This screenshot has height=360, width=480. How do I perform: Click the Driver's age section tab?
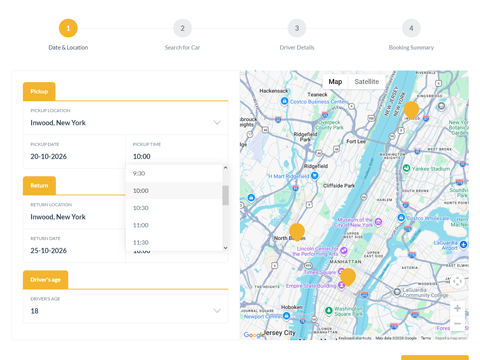[45, 280]
